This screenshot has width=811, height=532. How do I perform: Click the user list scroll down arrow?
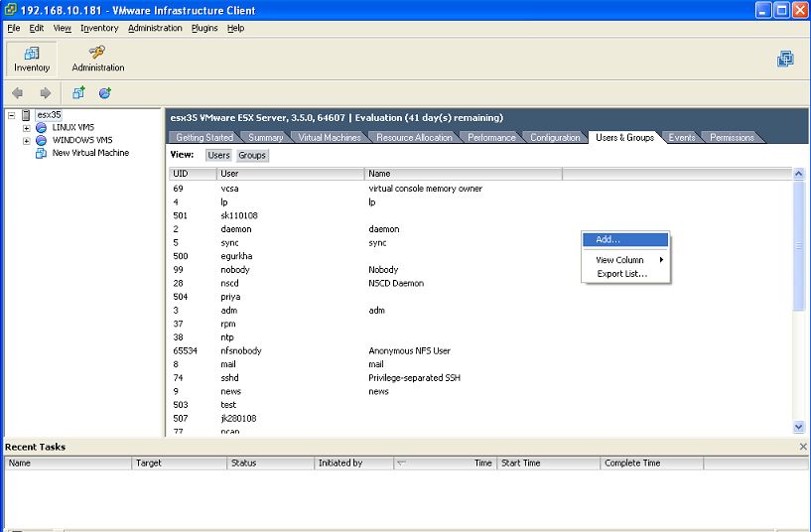[x=798, y=427]
